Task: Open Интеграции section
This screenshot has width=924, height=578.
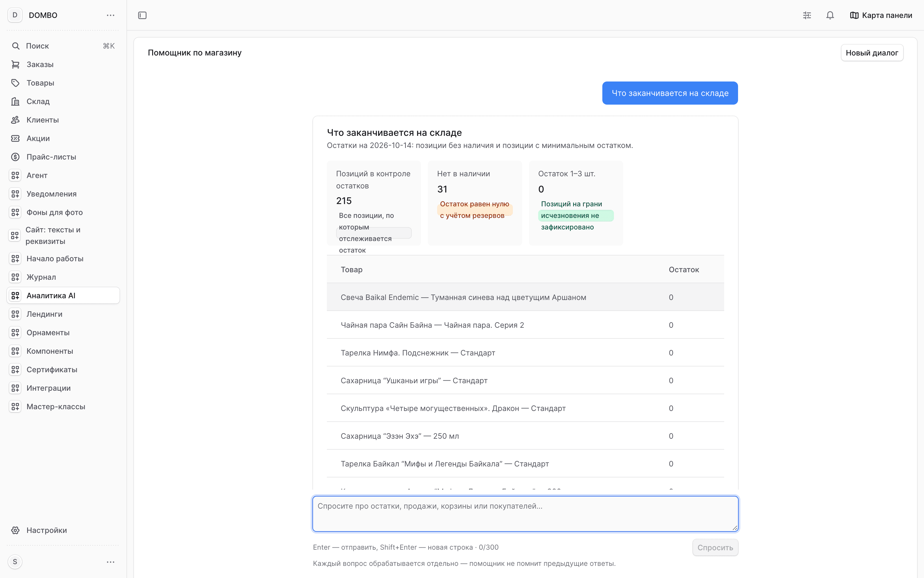Action: 64,388
